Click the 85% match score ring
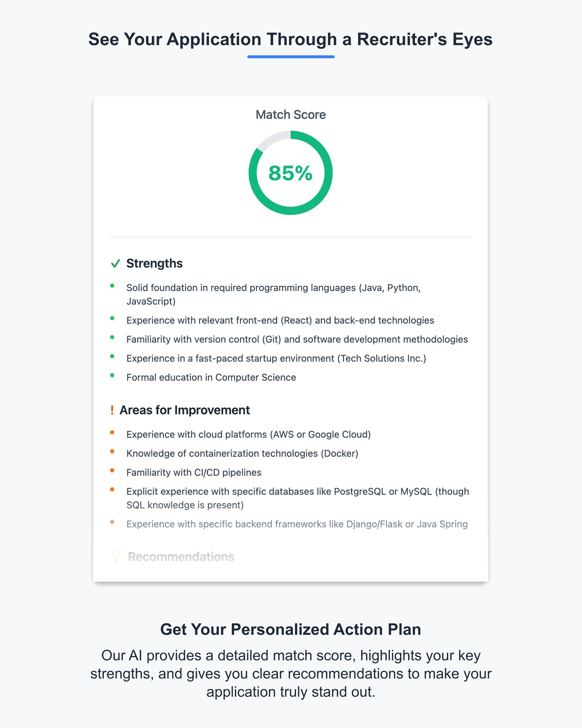The width and height of the screenshot is (582, 728). (x=291, y=173)
